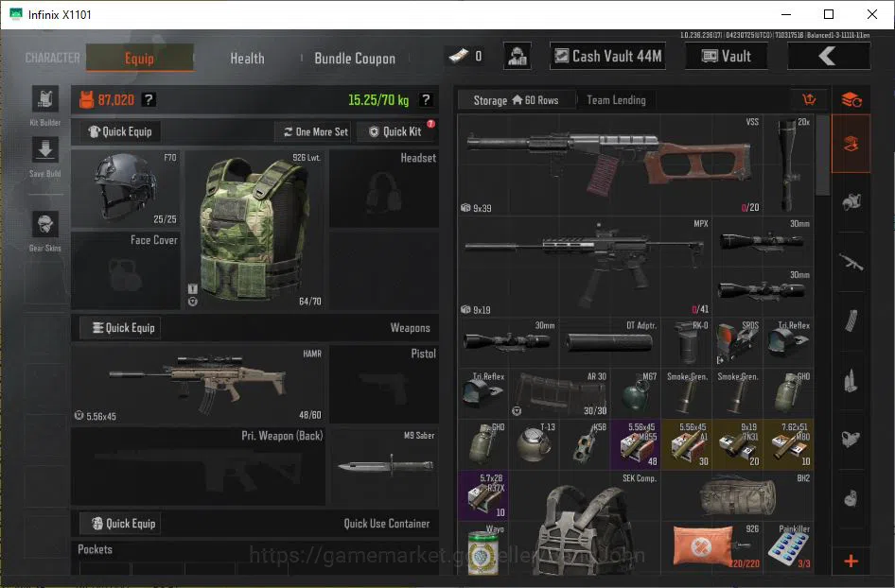Click the Save Build icon
The height and width of the screenshot is (588, 895).
point(45,150)
